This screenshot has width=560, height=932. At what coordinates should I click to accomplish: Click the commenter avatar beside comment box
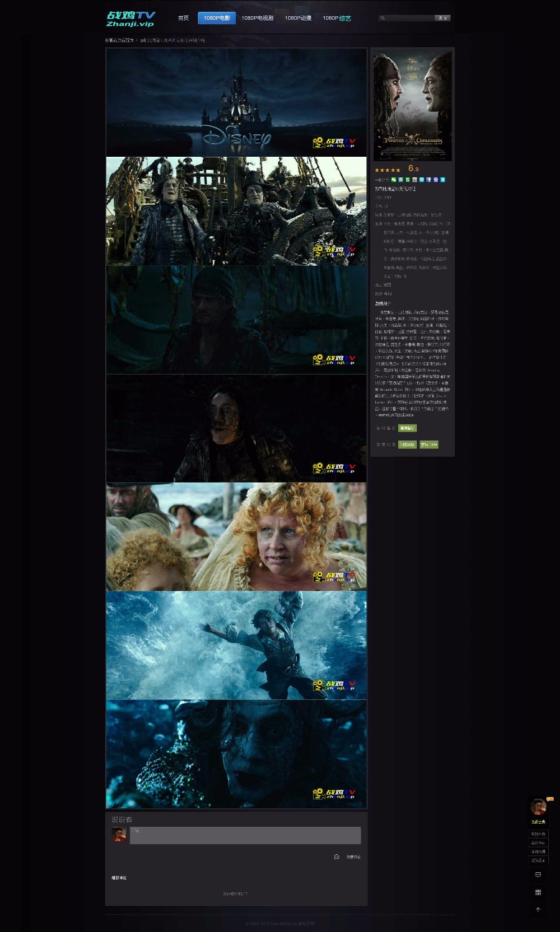(119, 834)
